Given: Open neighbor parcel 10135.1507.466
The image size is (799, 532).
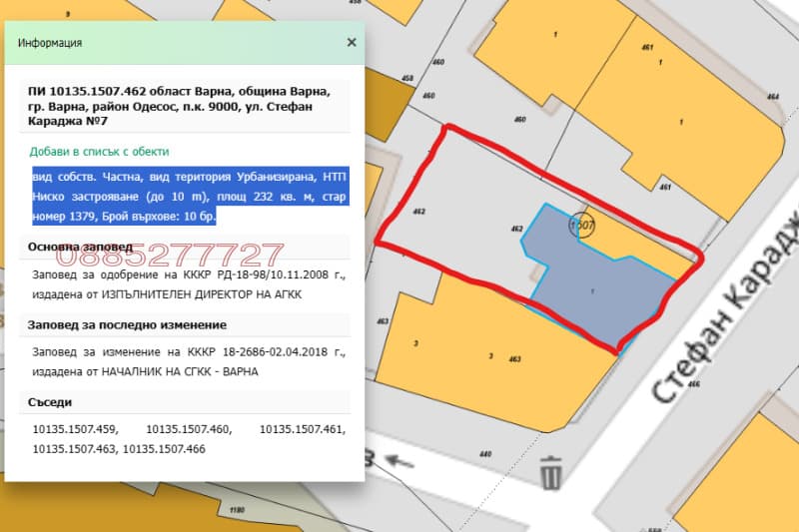Looking at the screenshot, I should pyautogui.click(x=164, y=449).
